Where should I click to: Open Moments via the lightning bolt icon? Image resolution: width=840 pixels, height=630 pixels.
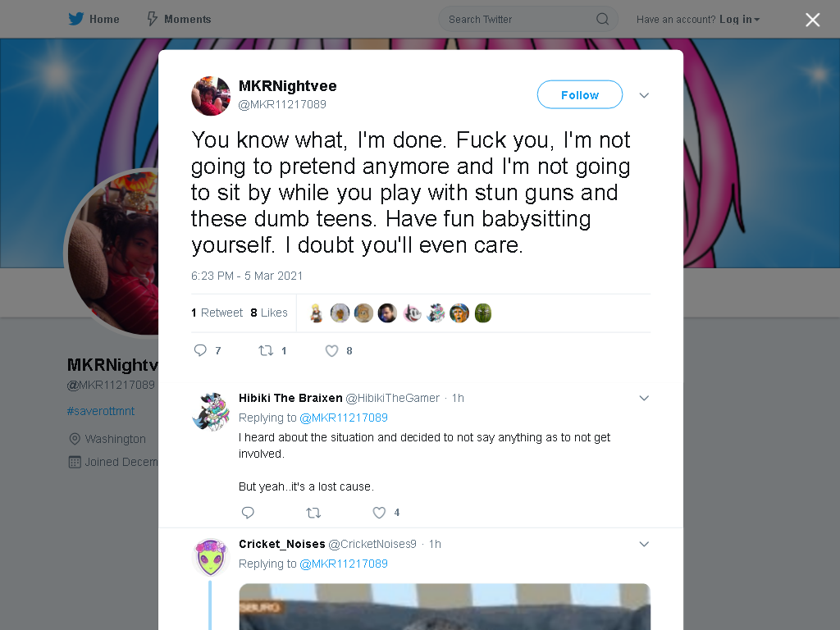(x=152, y=20)
